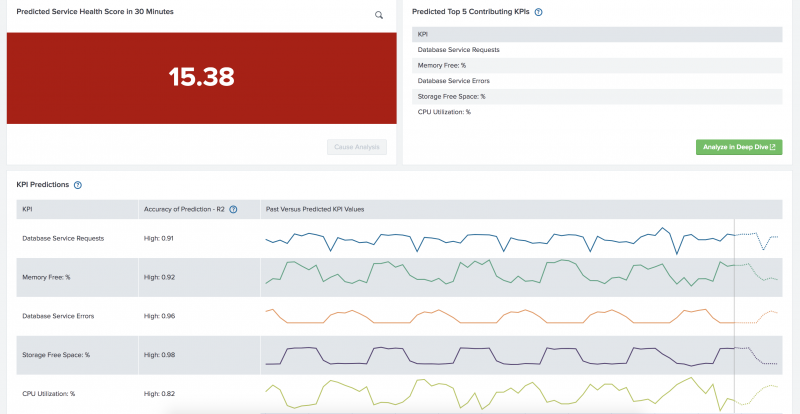Click Predicted Top 5 Contributing KPIs heading text
Screen dimensions: 800x414
point(471,12)
